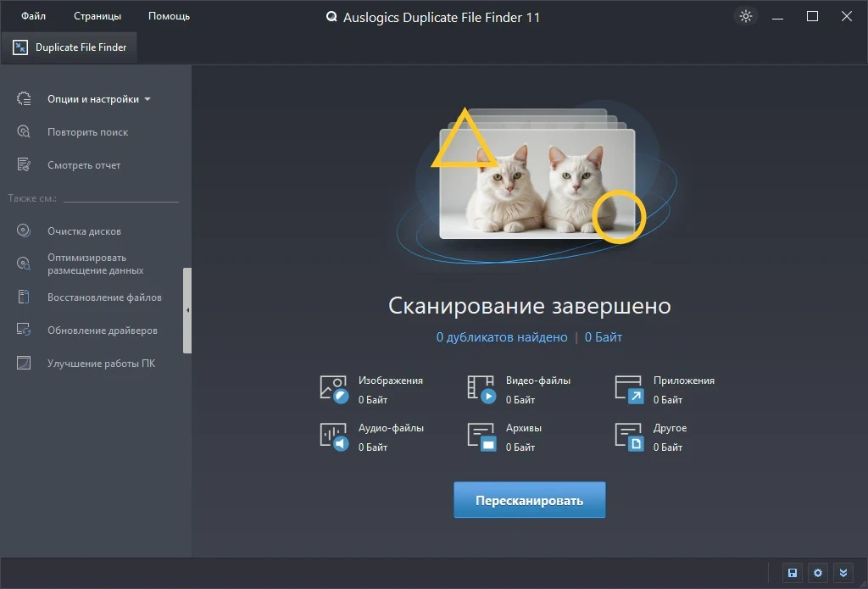
Task: Select Повторить поиск in sidebar
Action: pyautogui.click(x=87, y=132)
